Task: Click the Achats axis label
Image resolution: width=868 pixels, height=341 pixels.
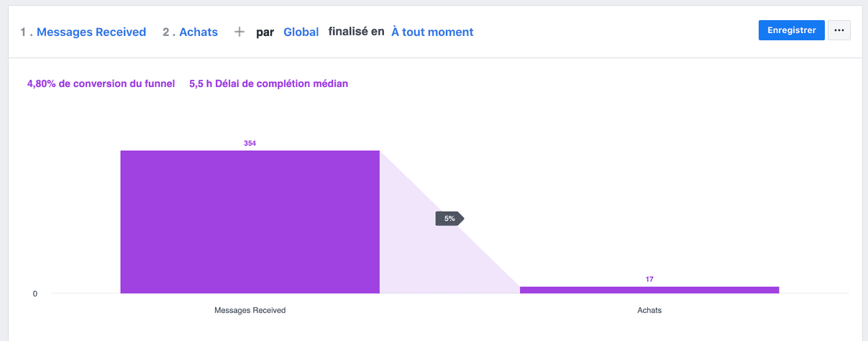Action: 649,311
